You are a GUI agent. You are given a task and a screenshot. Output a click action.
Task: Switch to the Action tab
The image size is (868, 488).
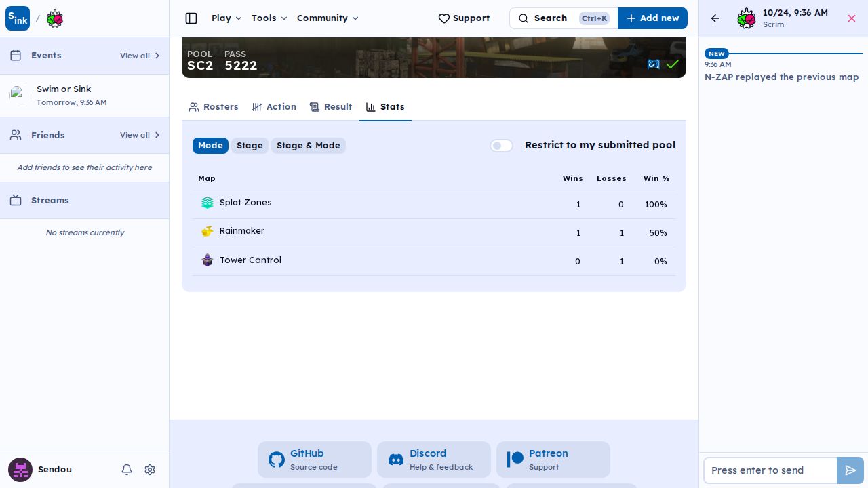(x=274, y=107)
